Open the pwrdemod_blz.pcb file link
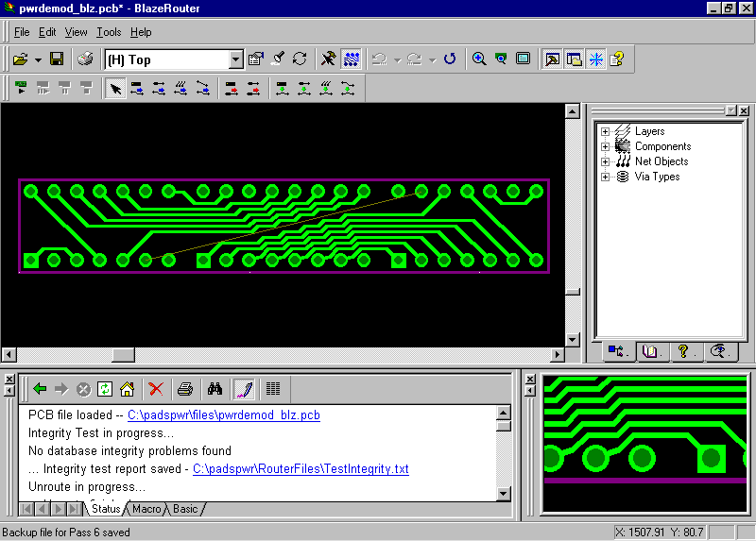The height and width of the screenshot is (541, 756). (x=224, y=415)
